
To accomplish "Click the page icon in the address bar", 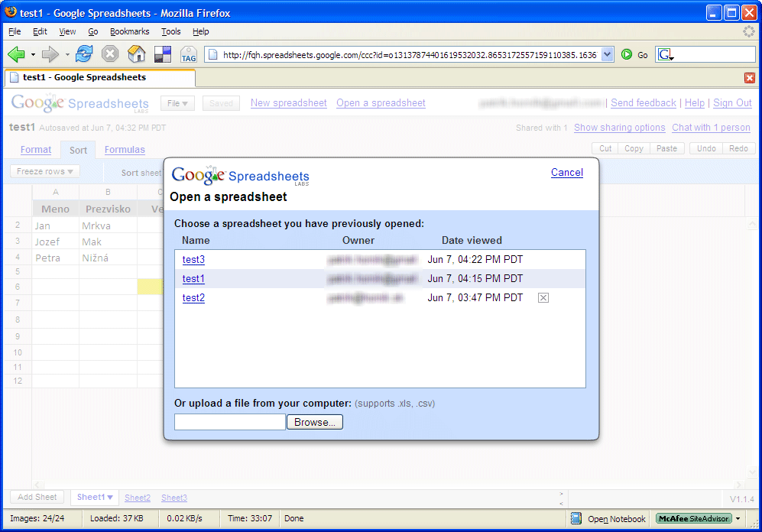I will [x=212, y=55].
